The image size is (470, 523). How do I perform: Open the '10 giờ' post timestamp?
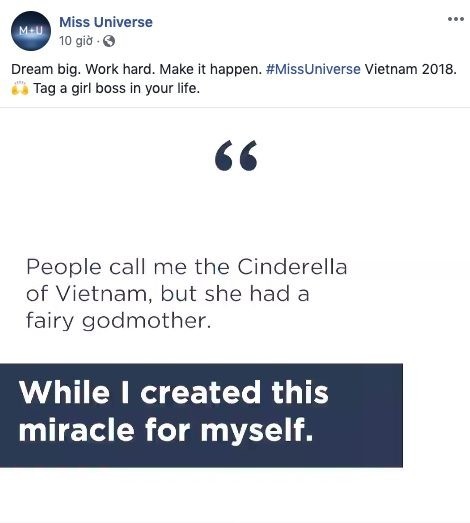(76, 41)
